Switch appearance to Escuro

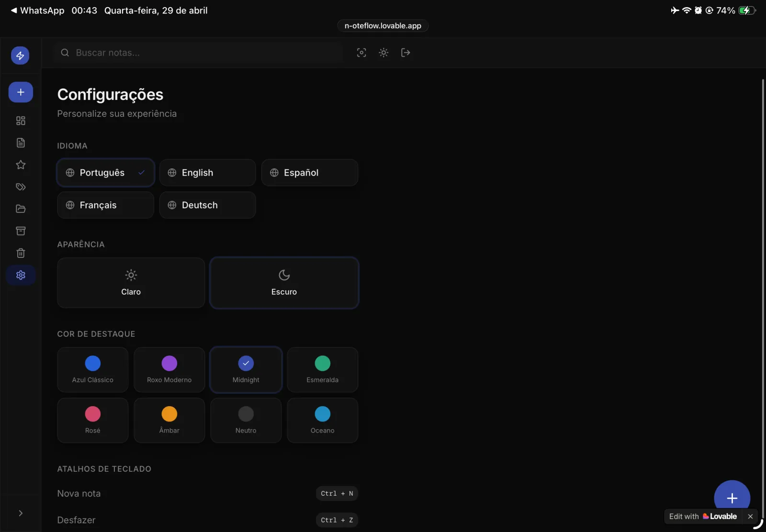tap(284, 283)
